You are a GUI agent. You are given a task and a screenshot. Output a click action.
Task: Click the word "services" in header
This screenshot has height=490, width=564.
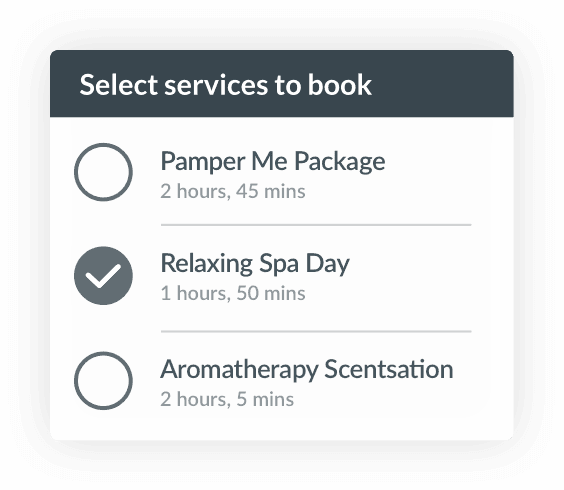pyautogui.click(x=216, y=86)
